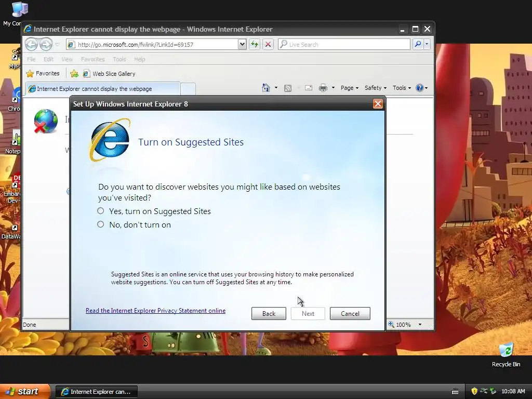Click the Add to Favorites Bar icon

pos(74,74)
